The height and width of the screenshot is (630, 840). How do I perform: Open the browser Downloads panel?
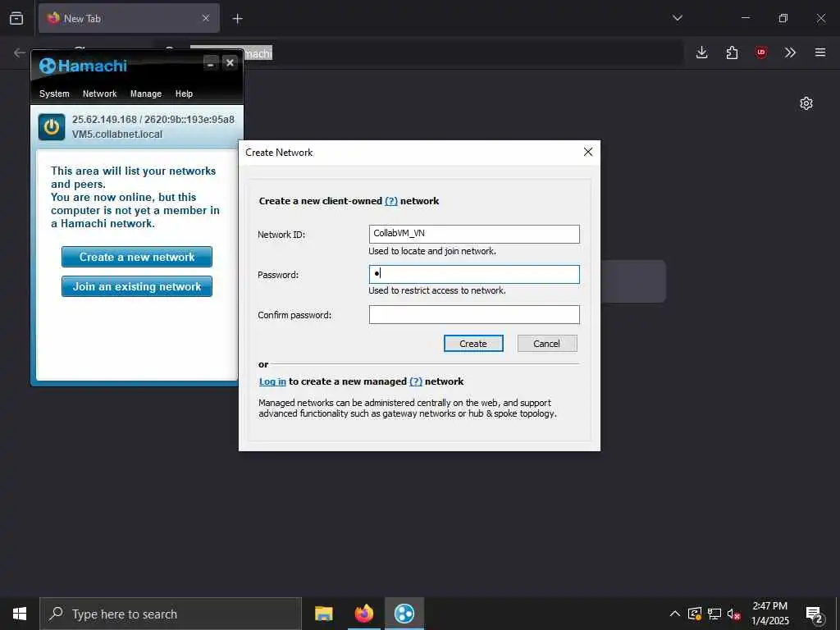point(702,52)
